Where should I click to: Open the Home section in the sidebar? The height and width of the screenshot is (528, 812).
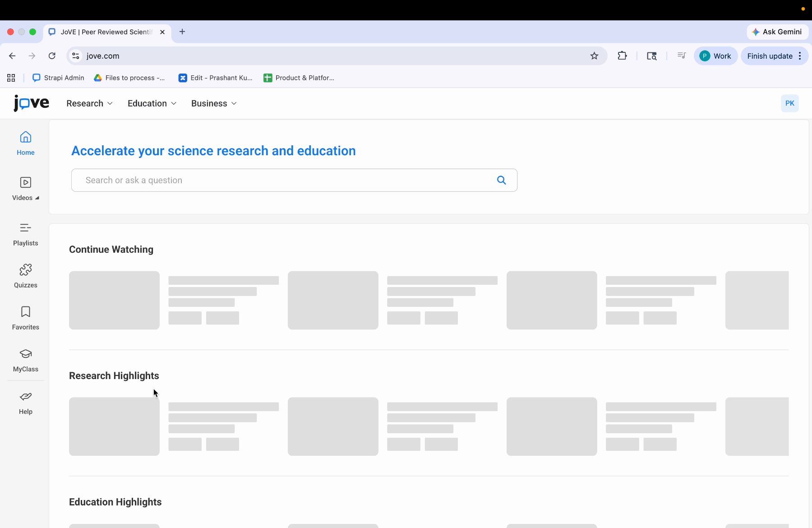point(26,143)
